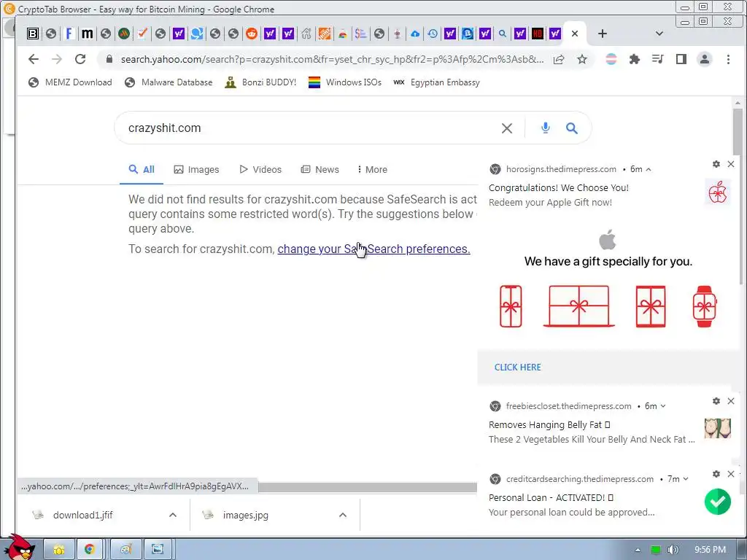This screenshot has height=560, width=747.
Task: Reload the Yahoo search page
Action: pyautogui.click(x=80, y=59)
